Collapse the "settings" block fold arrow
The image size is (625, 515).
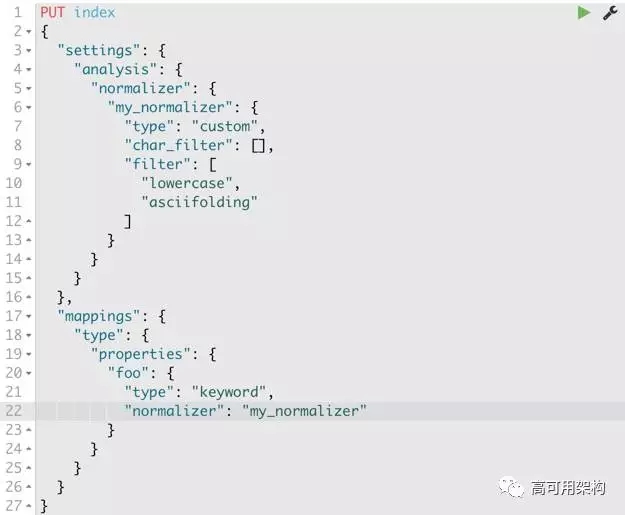tap(29, 51)
